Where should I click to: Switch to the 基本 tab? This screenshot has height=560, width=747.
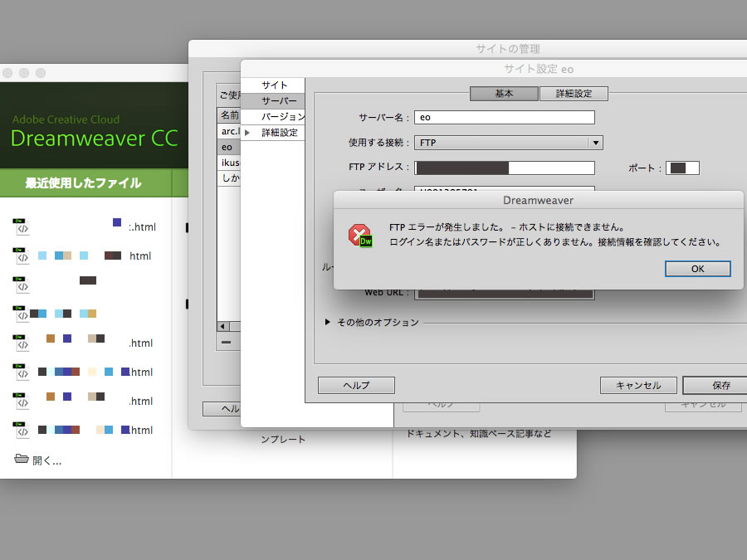[x=504, y=93]
